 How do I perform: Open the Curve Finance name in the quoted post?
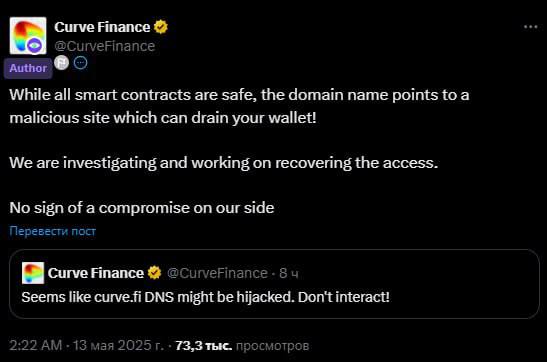pyautogui.click(x=96, y=273)
